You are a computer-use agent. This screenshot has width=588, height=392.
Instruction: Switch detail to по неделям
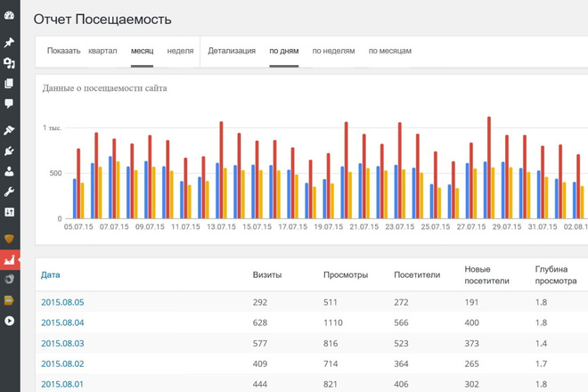click(x=334, y=51)
